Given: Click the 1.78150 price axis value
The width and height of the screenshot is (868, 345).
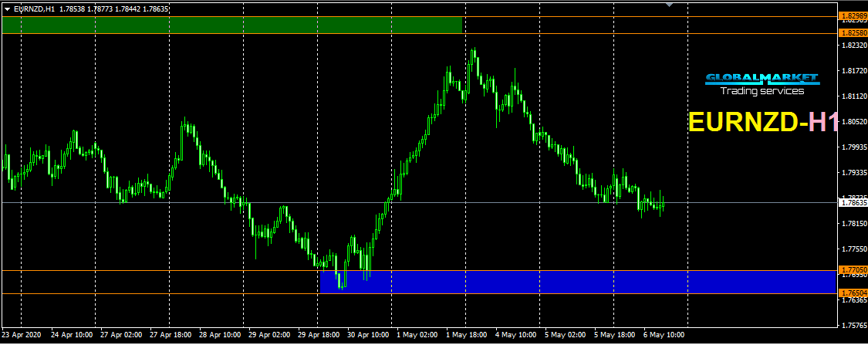Looking at the screenshot, I should [853, 224].
